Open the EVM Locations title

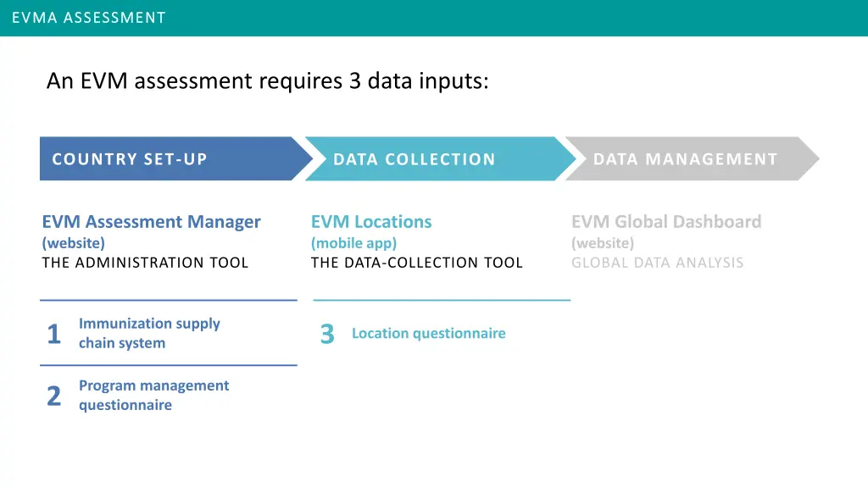click(371, 222)
